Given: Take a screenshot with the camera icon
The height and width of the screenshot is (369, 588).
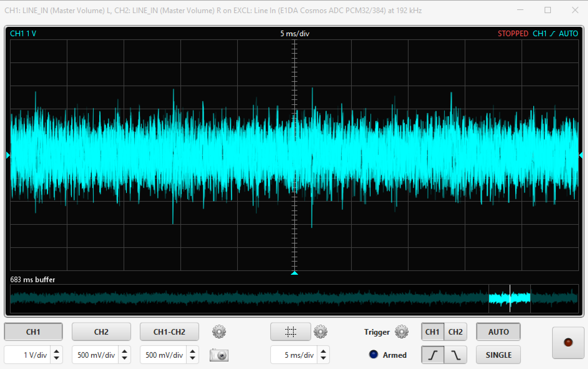Looking at the screenshot, I should pyautogui.click(x=219, y=355).
